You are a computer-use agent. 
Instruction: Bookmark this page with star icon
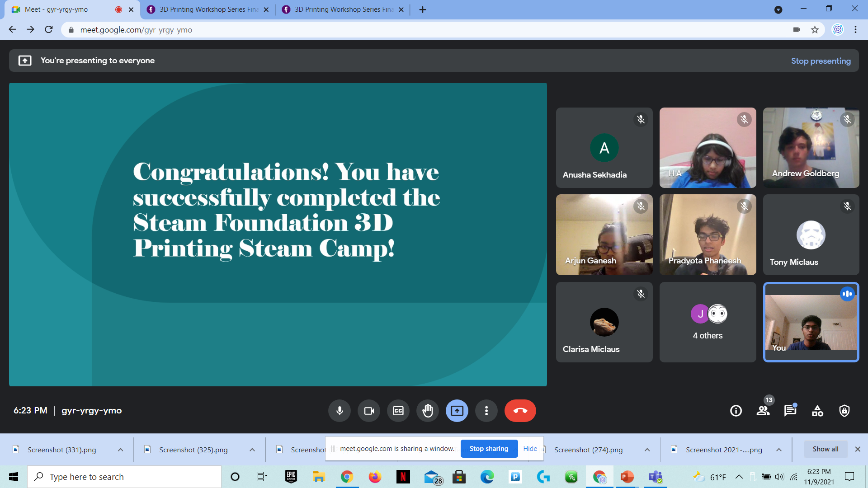(815, 30)
